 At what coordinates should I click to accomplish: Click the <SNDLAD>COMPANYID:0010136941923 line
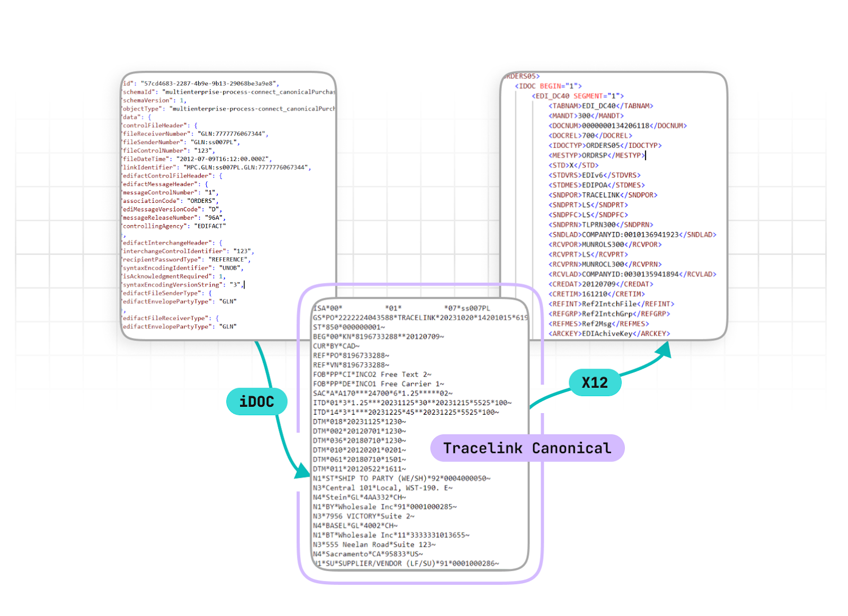tap(632, 235)
